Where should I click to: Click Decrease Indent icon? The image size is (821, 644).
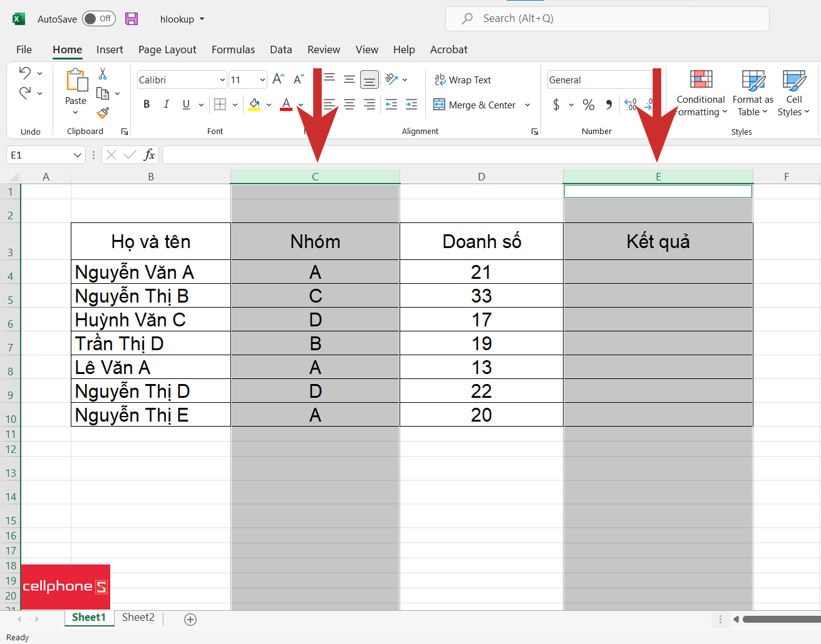pyautogui.click(x=391, y=105)
